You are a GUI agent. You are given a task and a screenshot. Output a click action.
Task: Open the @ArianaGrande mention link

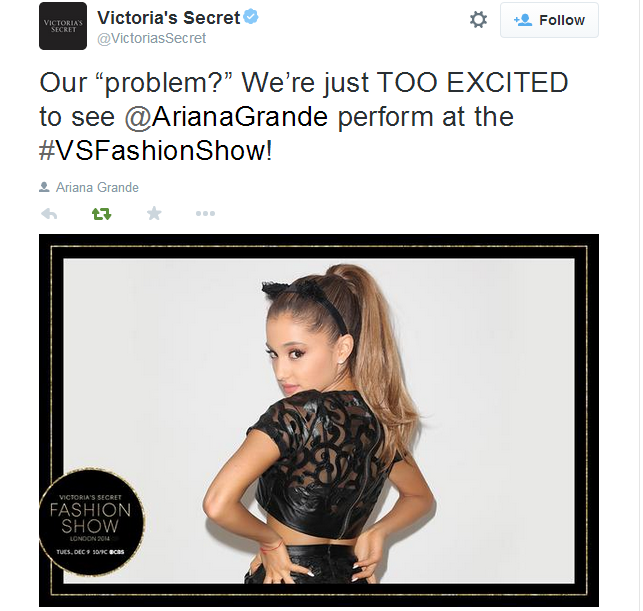click(226, 117)
